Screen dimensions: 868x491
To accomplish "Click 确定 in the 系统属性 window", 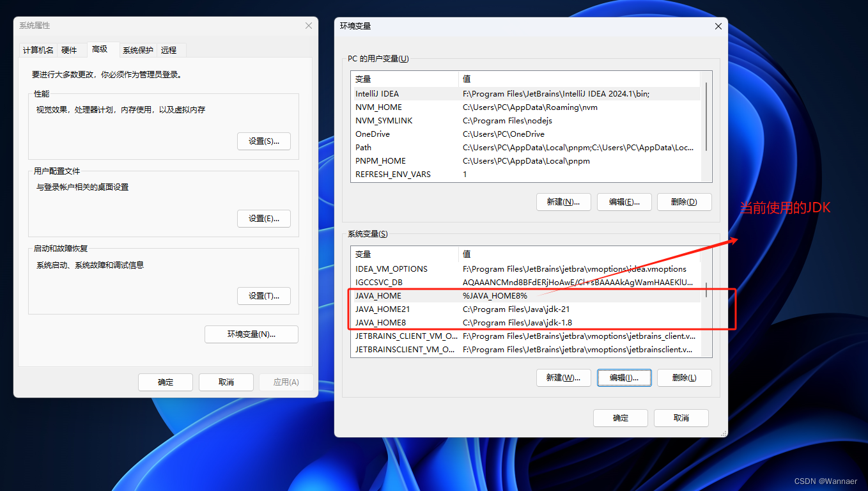I will 166,382.
